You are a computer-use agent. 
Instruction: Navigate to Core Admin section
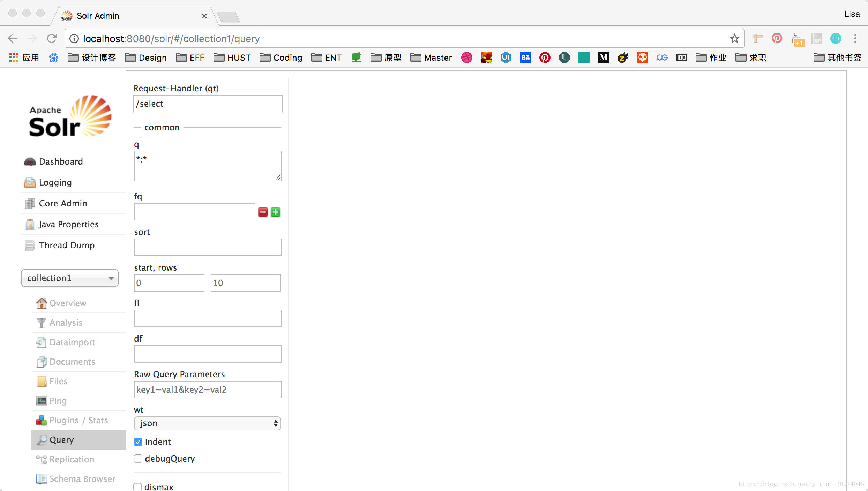[62, 203]
